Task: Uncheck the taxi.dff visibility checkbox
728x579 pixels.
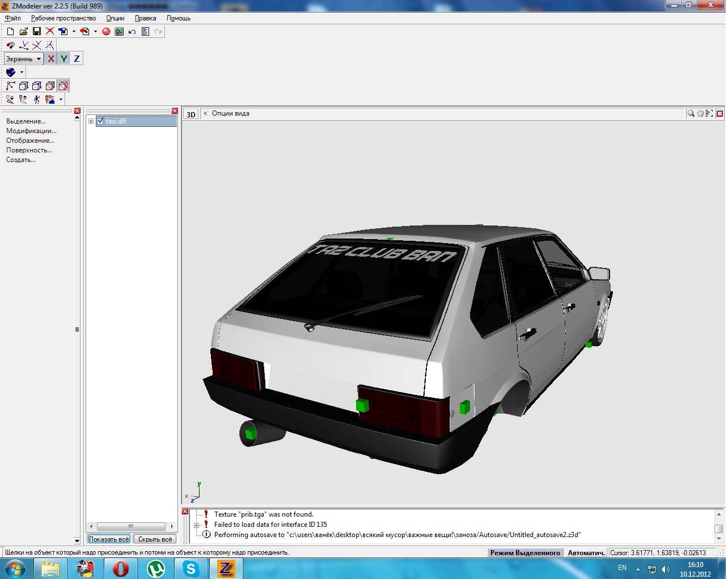Action: point(100,121)
